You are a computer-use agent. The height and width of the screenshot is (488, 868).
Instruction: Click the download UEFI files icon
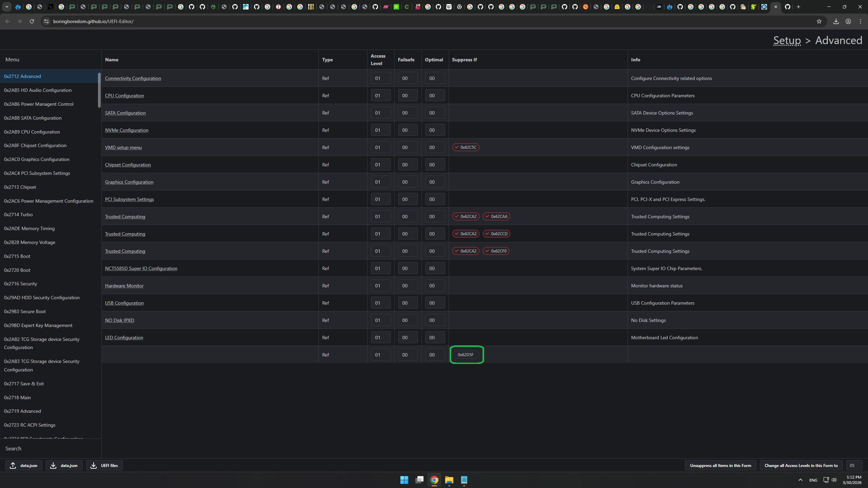tap(94, 465)
